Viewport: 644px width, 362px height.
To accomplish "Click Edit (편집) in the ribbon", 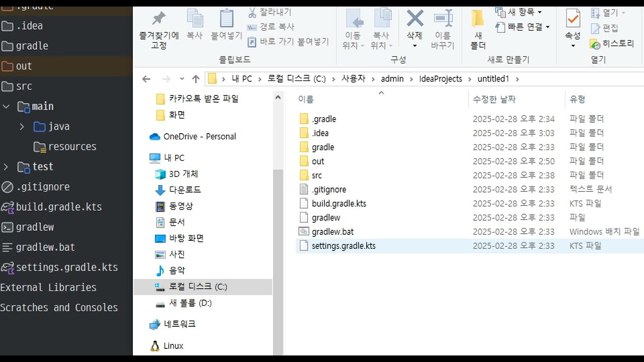I will 605,28.
